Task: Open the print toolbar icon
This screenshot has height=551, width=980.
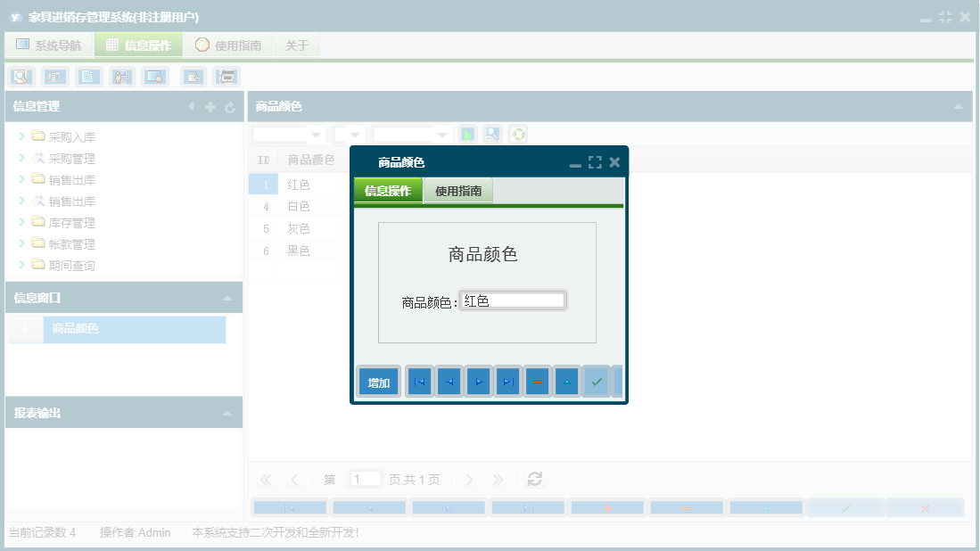Action: click(x=226, y=77)
